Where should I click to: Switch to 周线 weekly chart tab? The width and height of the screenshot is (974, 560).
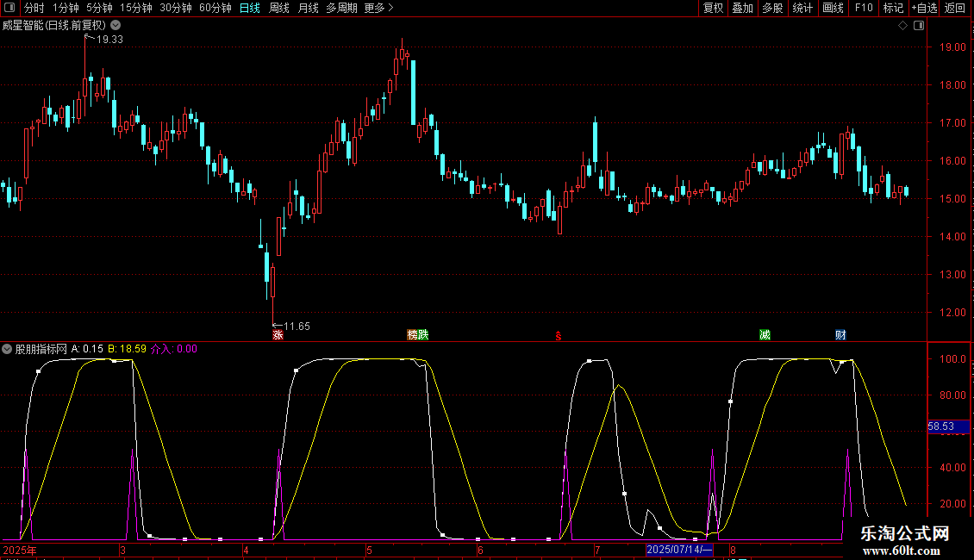tap(279, 8)
